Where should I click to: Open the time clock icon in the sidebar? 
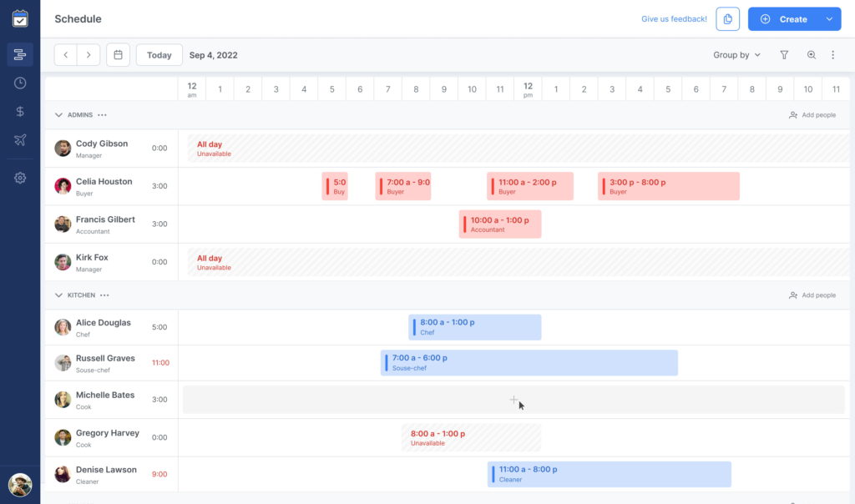pos(20,83)
